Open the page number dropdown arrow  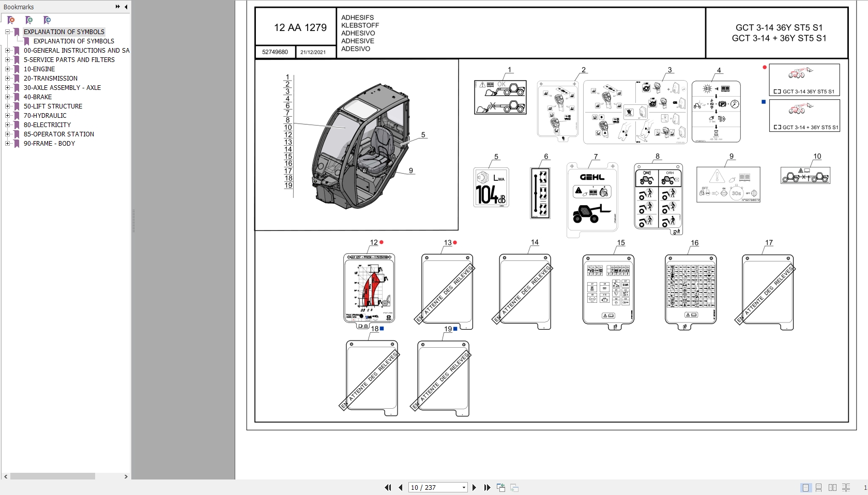point(464,487)
